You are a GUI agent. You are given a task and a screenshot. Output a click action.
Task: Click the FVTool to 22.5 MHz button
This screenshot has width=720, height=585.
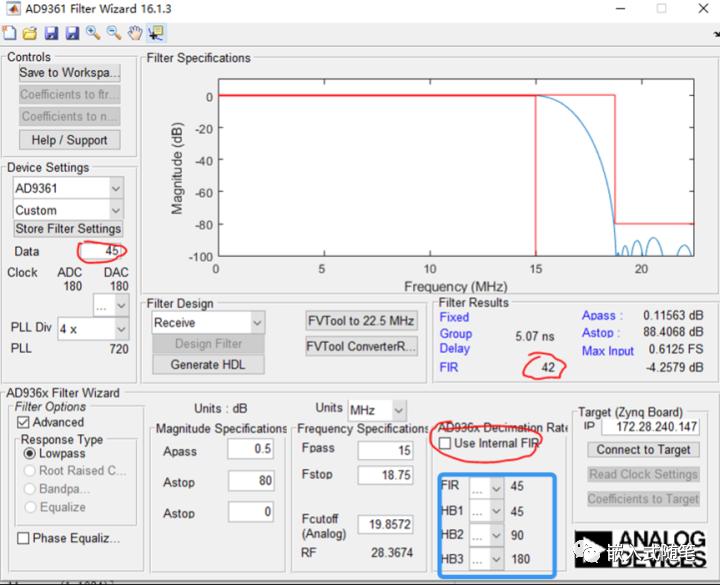361,321
